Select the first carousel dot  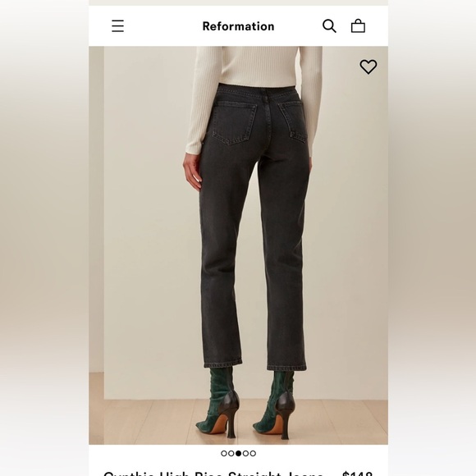point(224,454)
